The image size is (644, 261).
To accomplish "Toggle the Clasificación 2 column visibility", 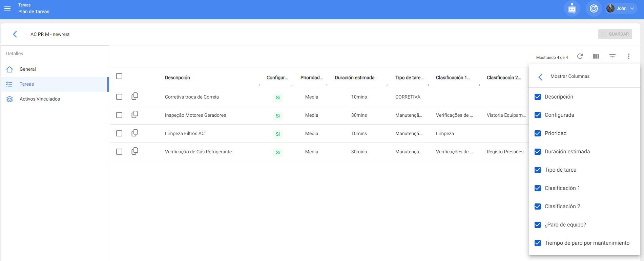I will (x=538, y=206).
